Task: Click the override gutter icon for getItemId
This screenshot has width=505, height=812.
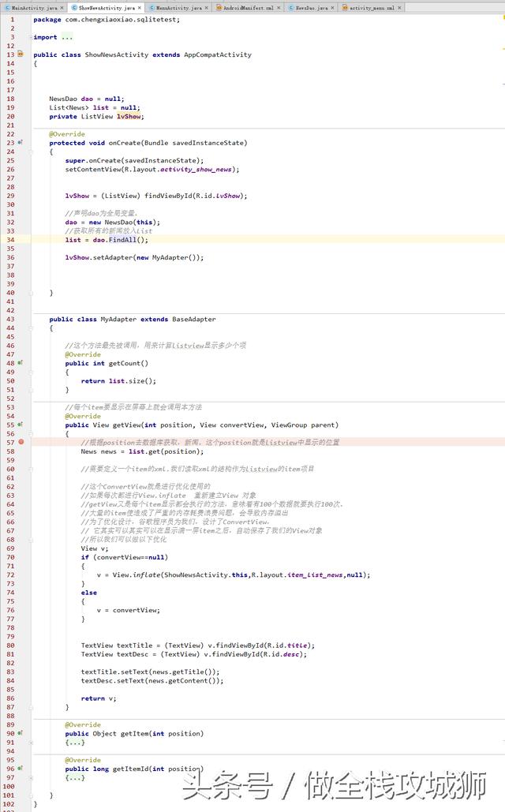Action: pyautogui.click(x=21, y=769)
